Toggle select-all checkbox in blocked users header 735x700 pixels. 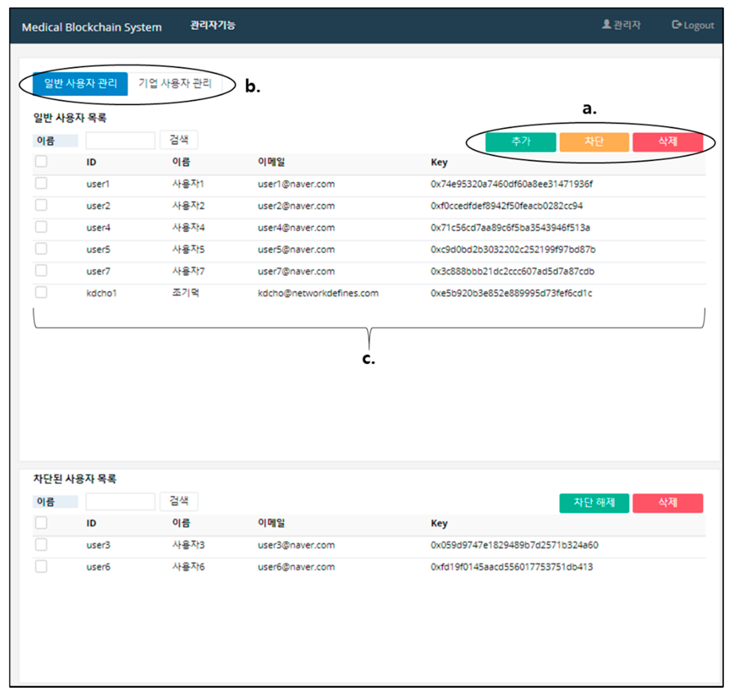(x=41, y=523)
